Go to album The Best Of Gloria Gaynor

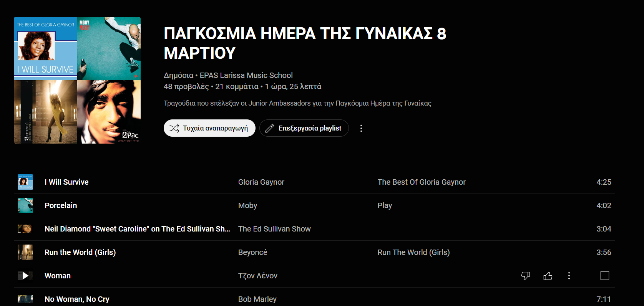[x=422, y=182]
